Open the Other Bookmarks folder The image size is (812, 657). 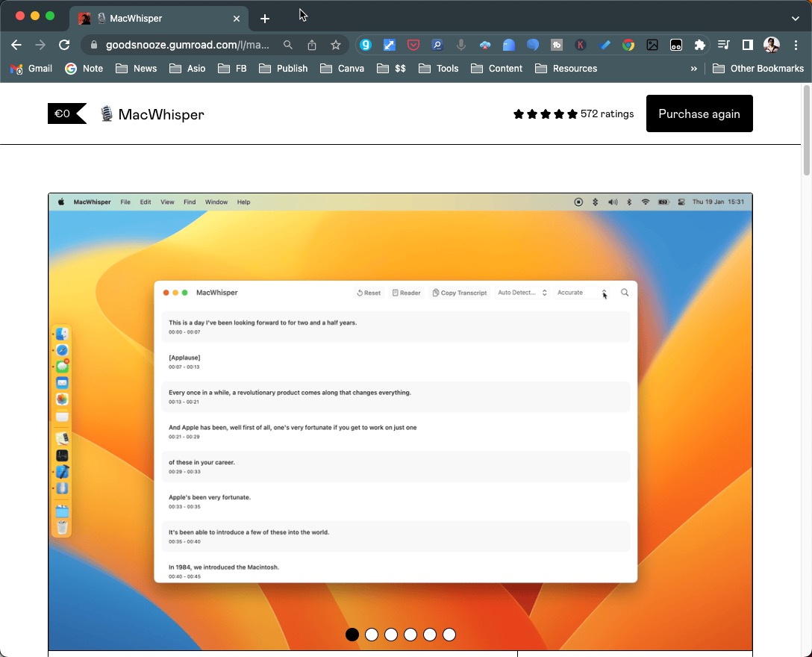click(x=758, y=69)
